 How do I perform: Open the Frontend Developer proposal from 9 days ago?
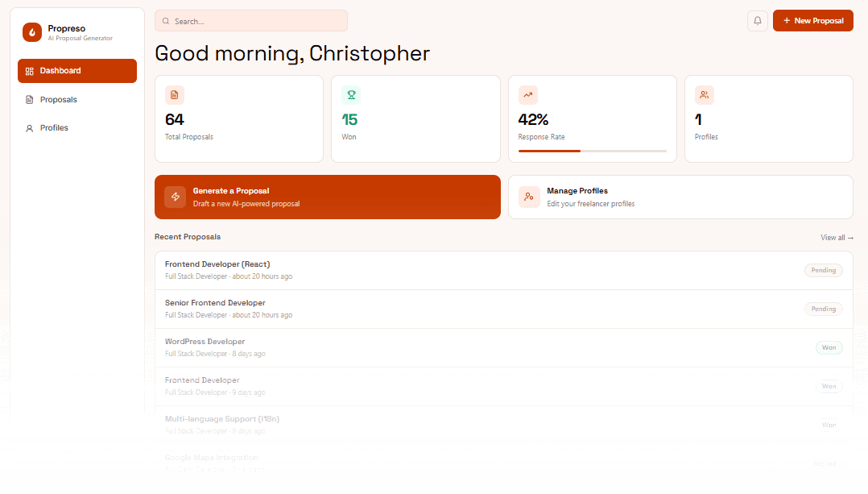(x=202, y=380)
